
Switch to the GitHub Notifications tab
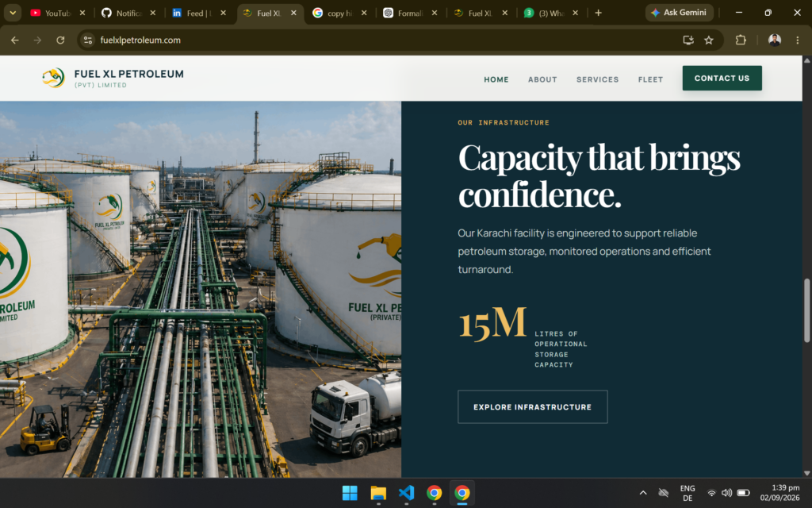click(x=121, y=13)
